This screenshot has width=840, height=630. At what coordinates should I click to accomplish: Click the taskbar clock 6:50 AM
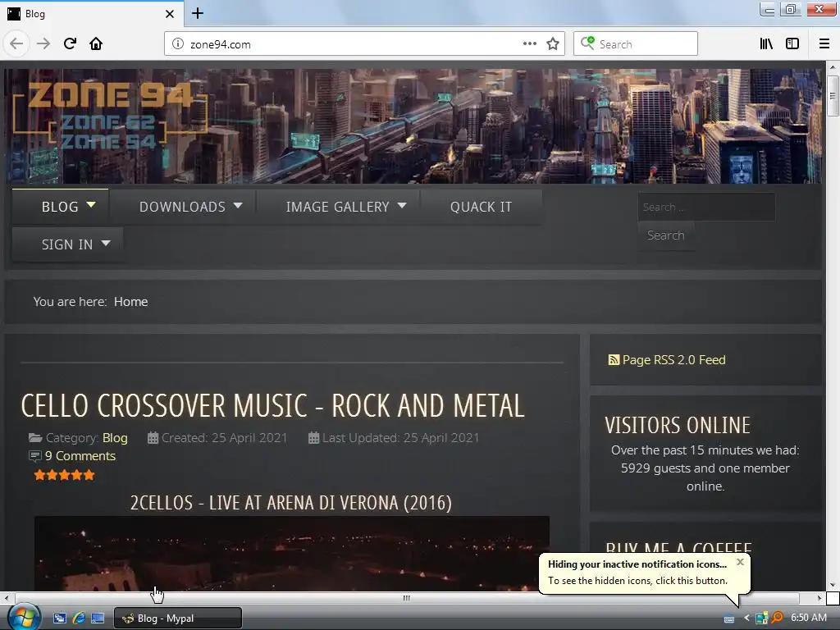[x=808, y=618]
